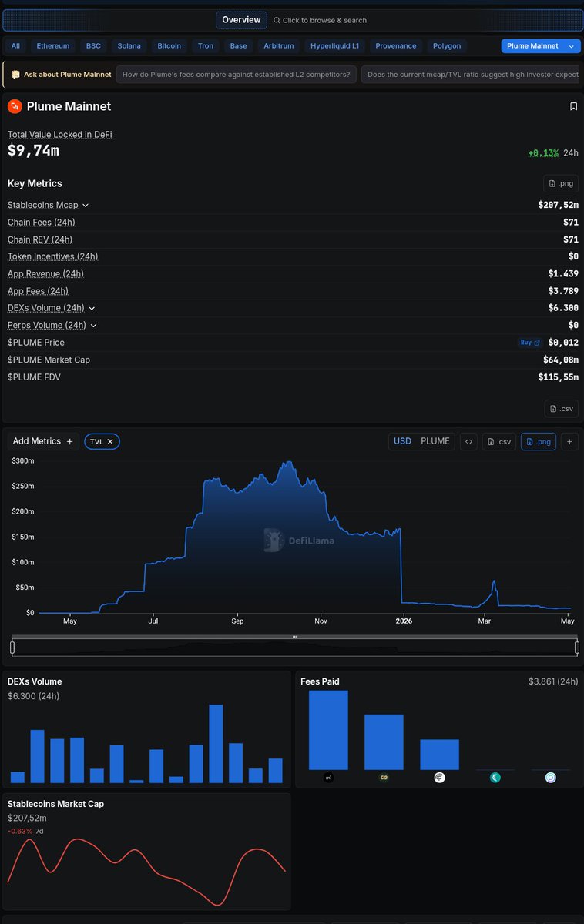
Task: Click the Chain REV (24h) label
Action: coord(40,239)
